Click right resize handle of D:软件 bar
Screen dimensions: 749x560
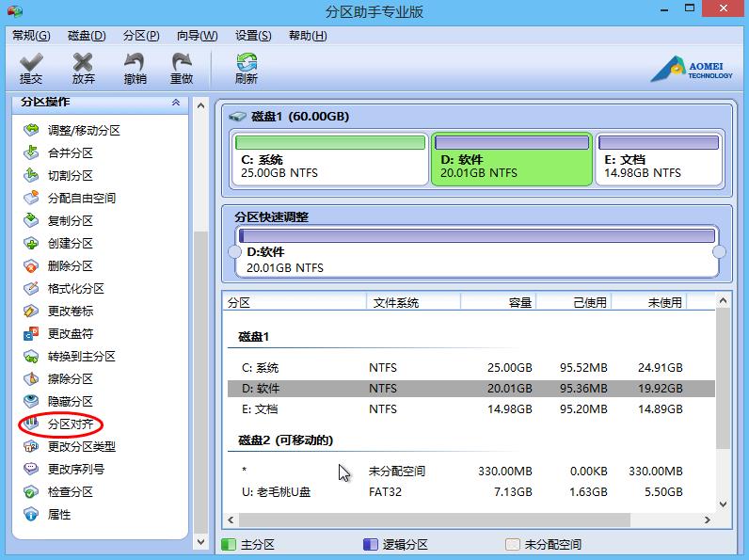pyautogui.click(x=719, y=252)
